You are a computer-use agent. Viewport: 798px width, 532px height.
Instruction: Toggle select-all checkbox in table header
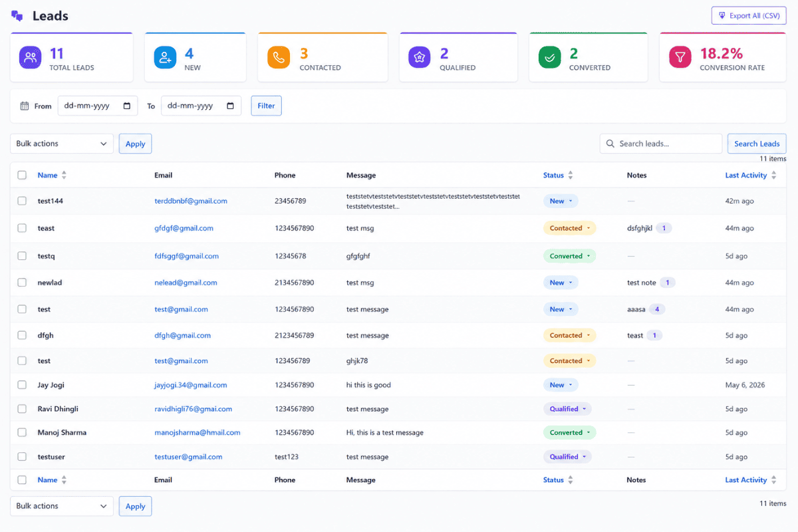point(22,176)
